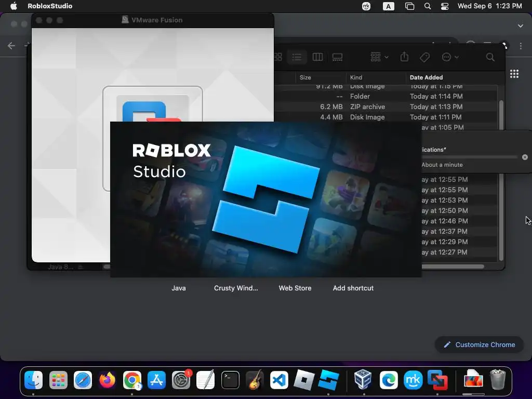Open the input source A menu

tap(388, 6)
